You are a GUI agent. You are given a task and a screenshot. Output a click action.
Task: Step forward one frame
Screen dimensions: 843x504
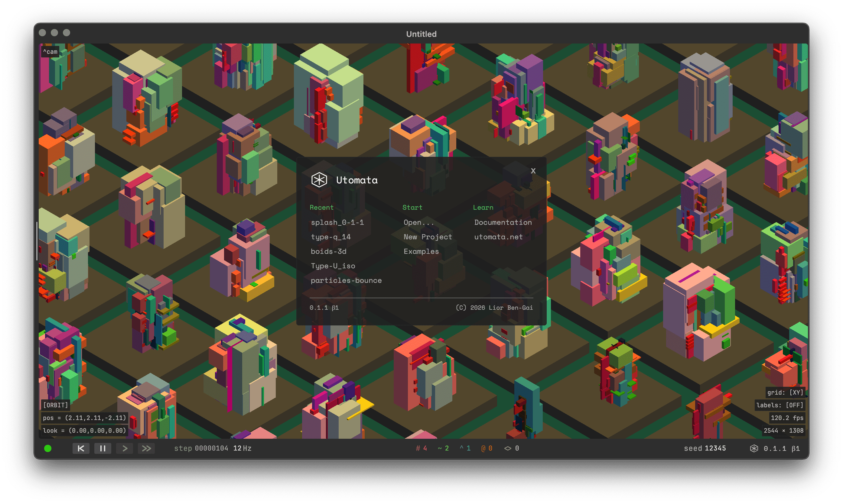point(125,448)
